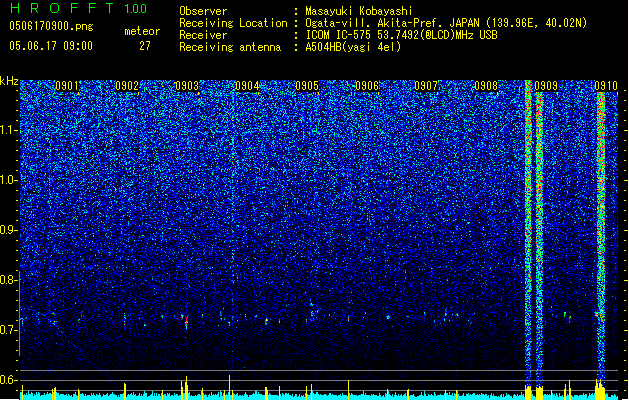Select the A504HB(yagi 4el) antenna text

pos(353,47)
